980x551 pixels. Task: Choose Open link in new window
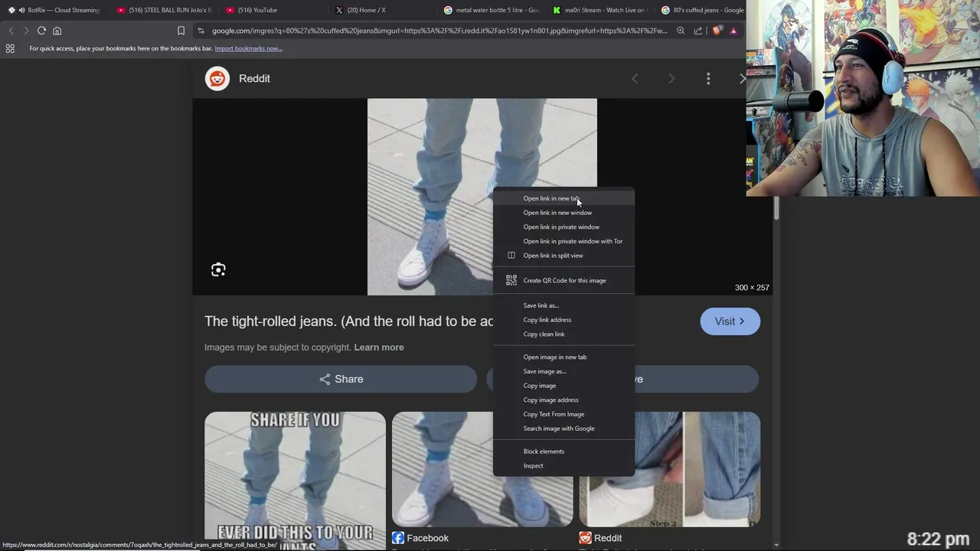pyautogui.click(x=564, y=213)
